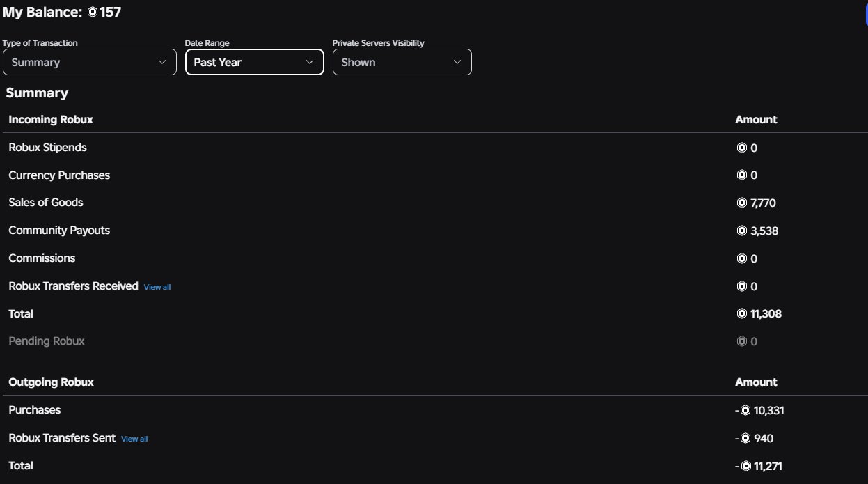Click the Robux icon beside Robux Transfers Sent amount
Viewport: 868px width, 484px height.
[745, 439]
